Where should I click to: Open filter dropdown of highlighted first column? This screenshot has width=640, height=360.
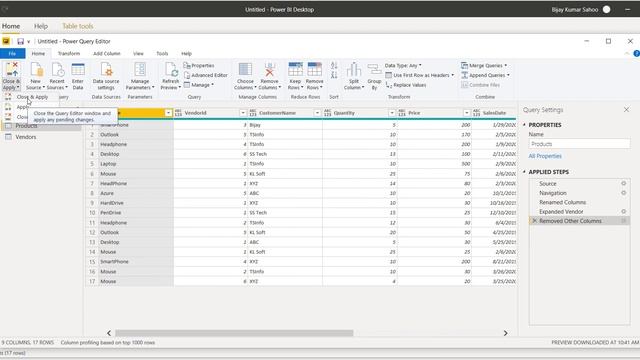point(168,113)
